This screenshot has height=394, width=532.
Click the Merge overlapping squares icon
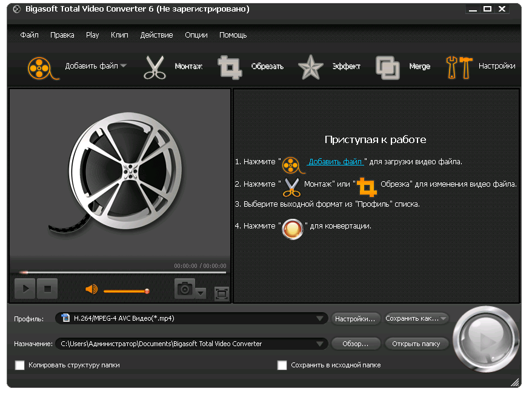(388, 67)
